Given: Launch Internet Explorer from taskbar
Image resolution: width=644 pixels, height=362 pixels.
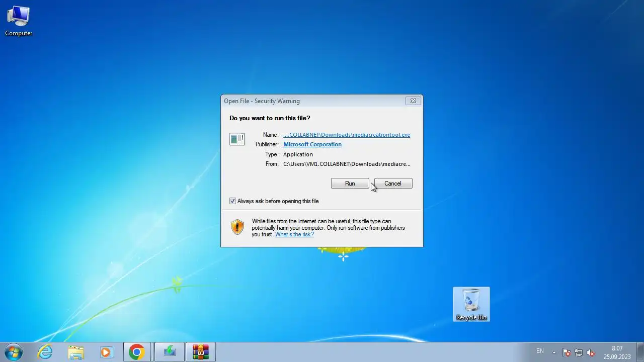Looking at the screenshot, I should (x=45, y=352).
